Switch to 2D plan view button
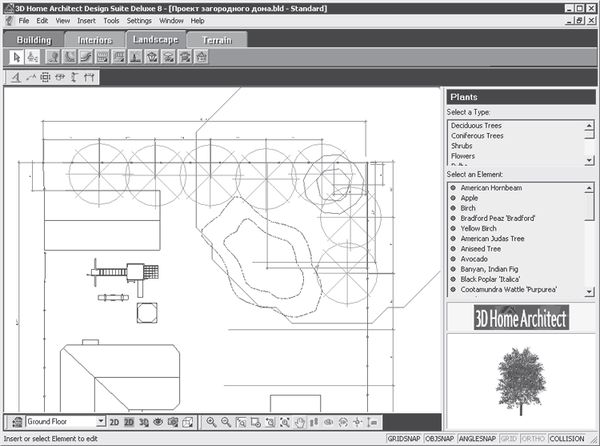Image resolution: width=600 pixels, height=446 pixels. [x=115, y=422]
